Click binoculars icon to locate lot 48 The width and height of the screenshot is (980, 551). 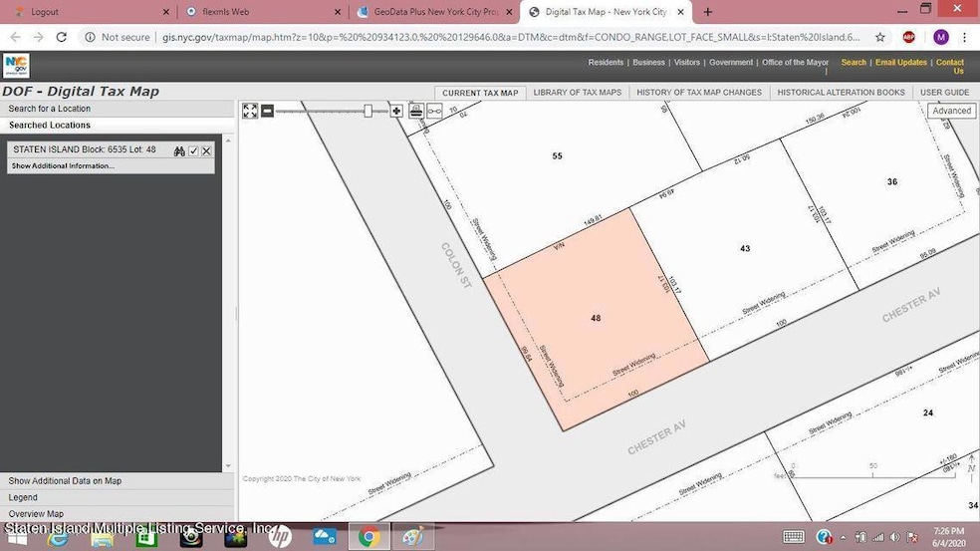[179, 150]
